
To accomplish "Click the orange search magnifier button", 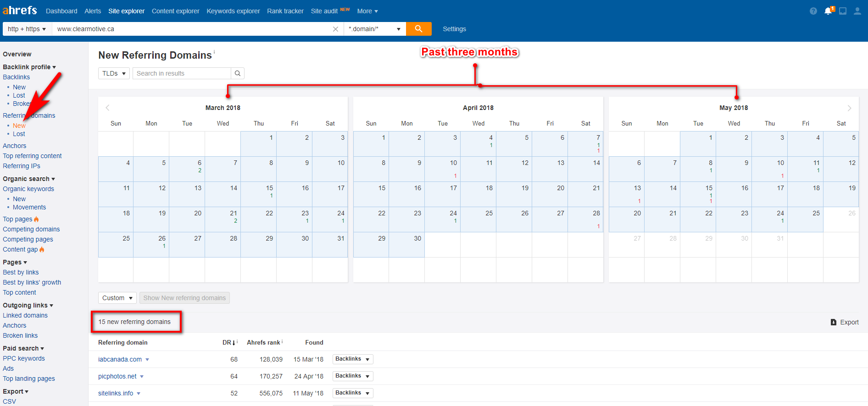I will click(419, 29).
